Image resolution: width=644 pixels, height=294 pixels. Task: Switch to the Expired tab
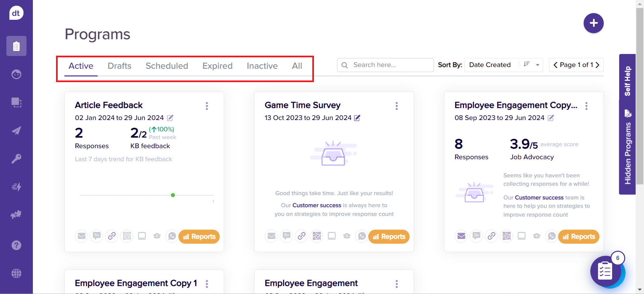click(x=217, y=66)
